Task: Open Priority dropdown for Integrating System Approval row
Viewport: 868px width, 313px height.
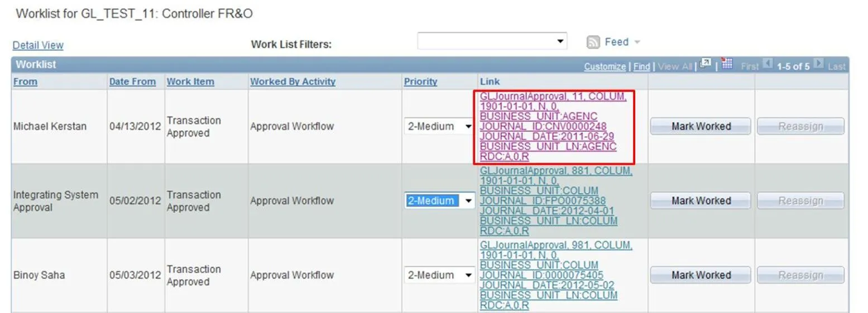Action: (x=439, y=201)
